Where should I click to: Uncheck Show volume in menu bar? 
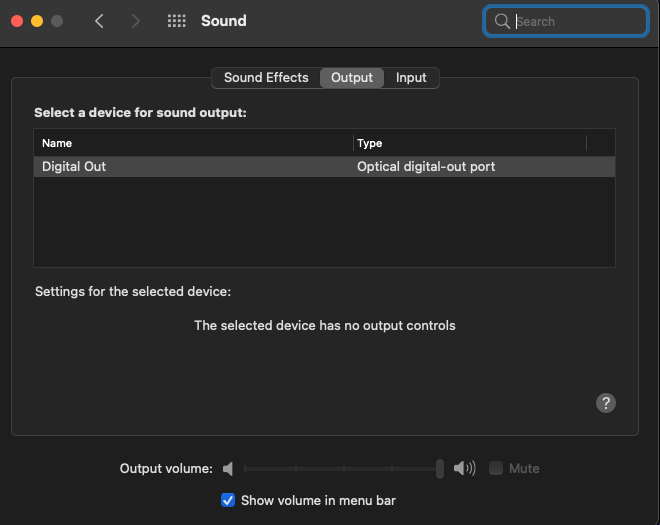(x=228, y=500)
